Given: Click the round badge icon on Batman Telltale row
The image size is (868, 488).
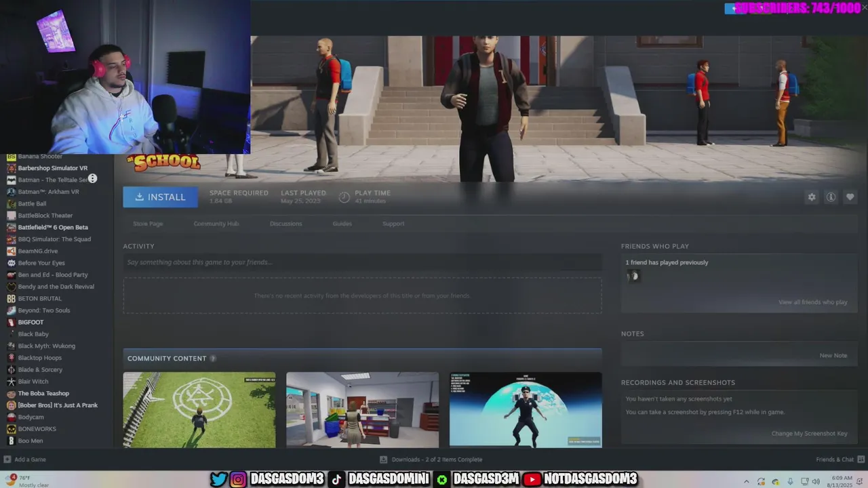Looking at the screenshot, I should point(92,179).
